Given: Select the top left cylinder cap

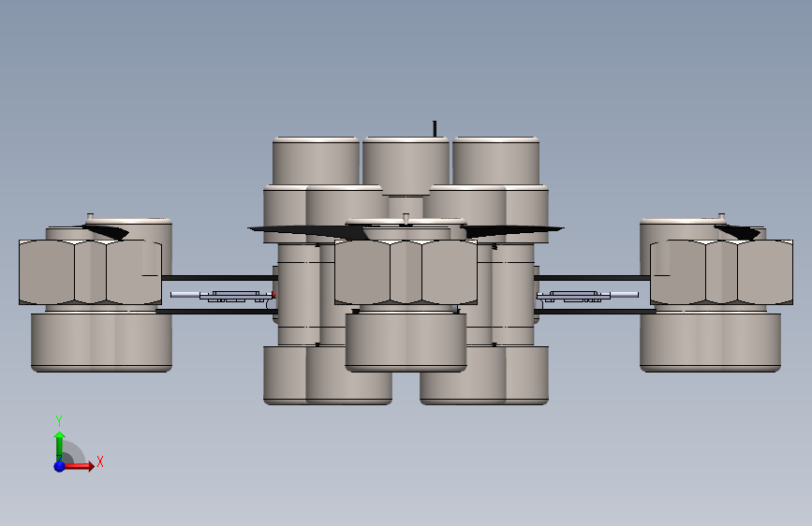Looking at the screenshot, I should pos(316,160).
